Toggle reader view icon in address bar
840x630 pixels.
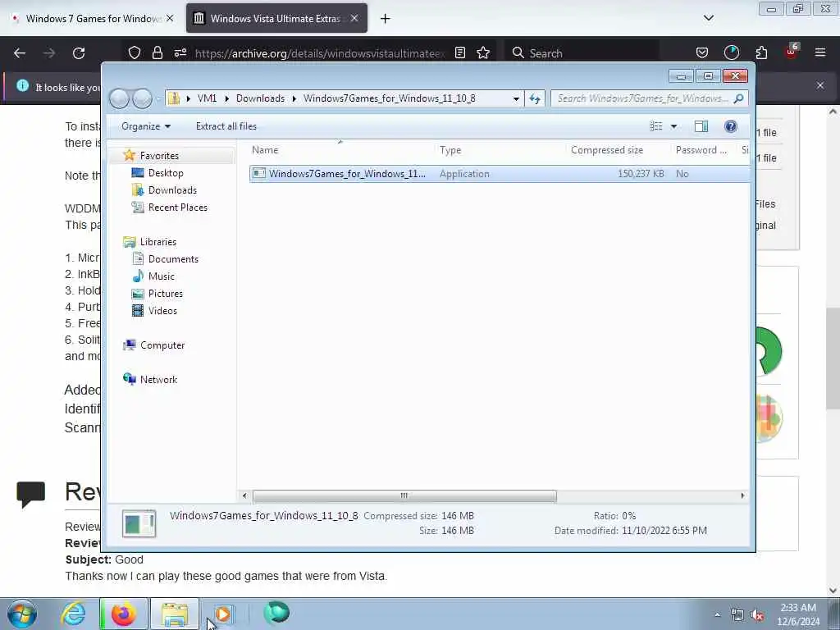tap(459, 52)
